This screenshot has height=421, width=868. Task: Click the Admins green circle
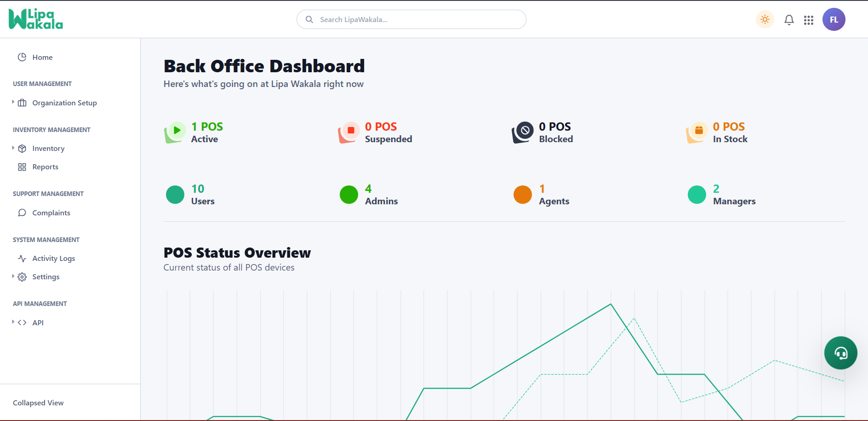point(349,195)
